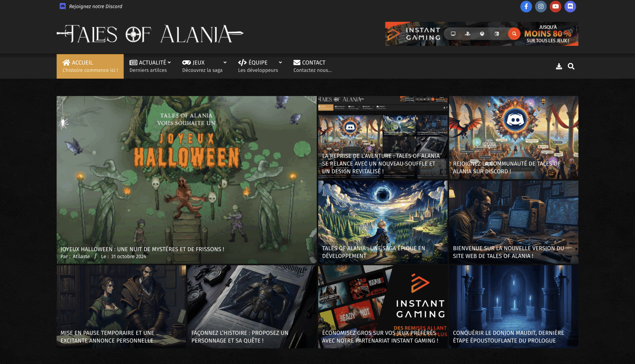
Task: Open Bienvenue sur la nouvelle version title
Action: coord(508,252)
